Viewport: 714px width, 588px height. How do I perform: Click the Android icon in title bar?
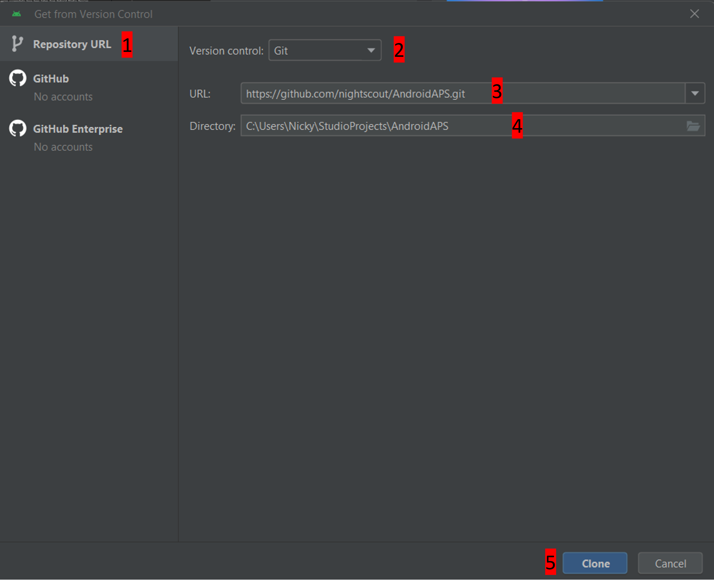point(16,14)
